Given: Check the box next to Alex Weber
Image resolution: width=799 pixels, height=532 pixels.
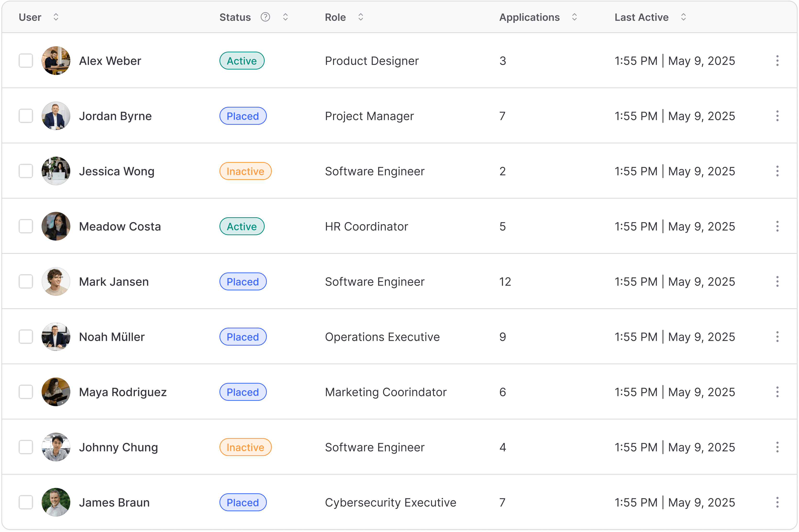Looking at the screenshot, I should [26, 61].
